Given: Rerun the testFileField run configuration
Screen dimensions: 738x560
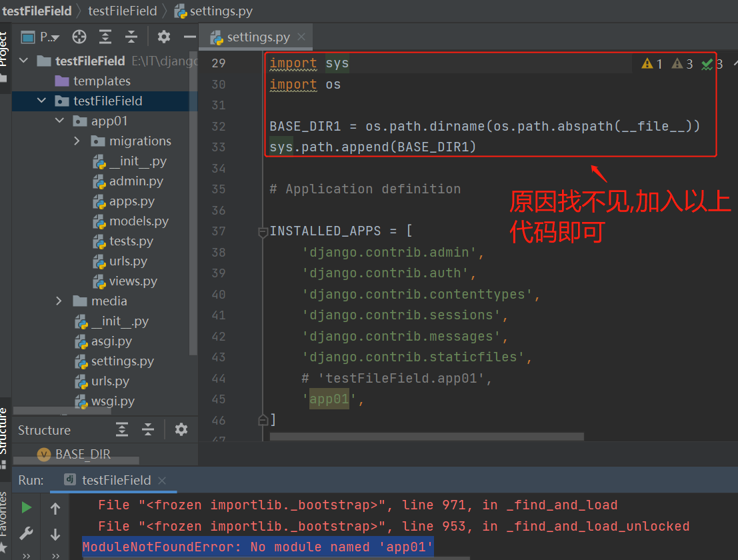Looking at the screenshot, I should click(x=25, y=507).
